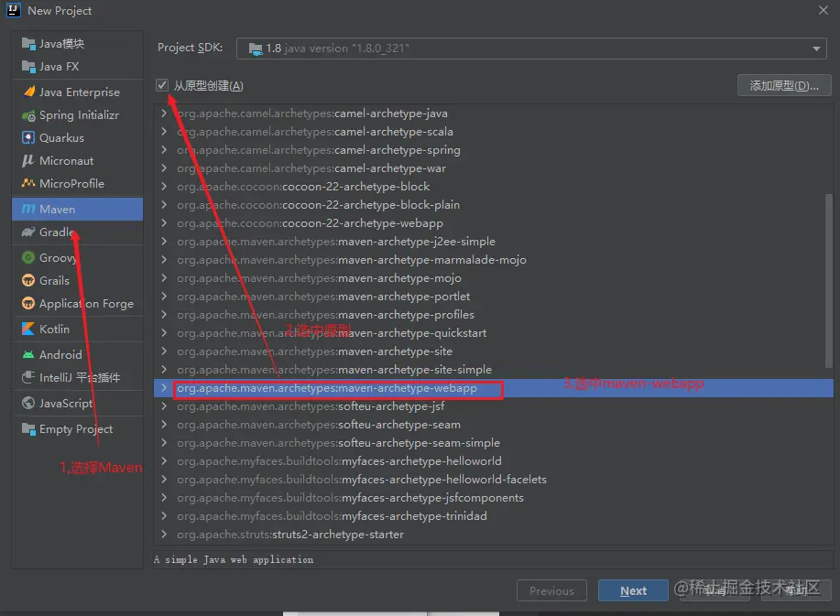Select the Kotlin project type
840x616 pixels.
click(x=77, y=329)
